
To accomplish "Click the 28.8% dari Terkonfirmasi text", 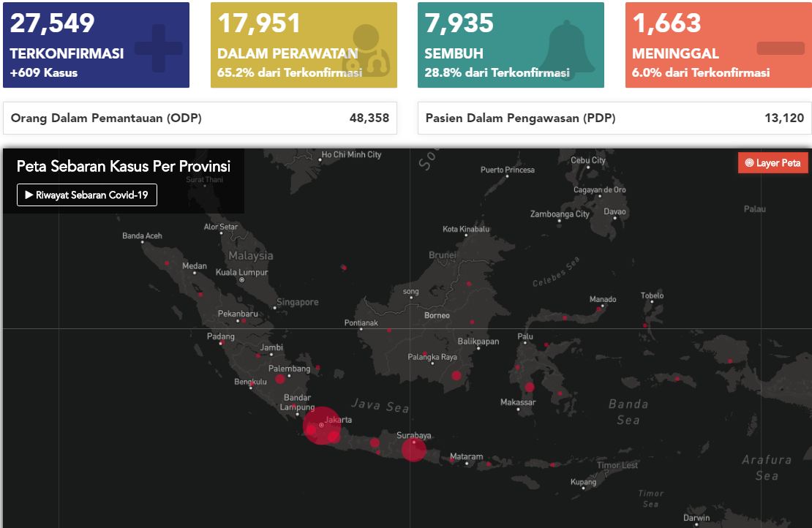I will tap(497, 72).
